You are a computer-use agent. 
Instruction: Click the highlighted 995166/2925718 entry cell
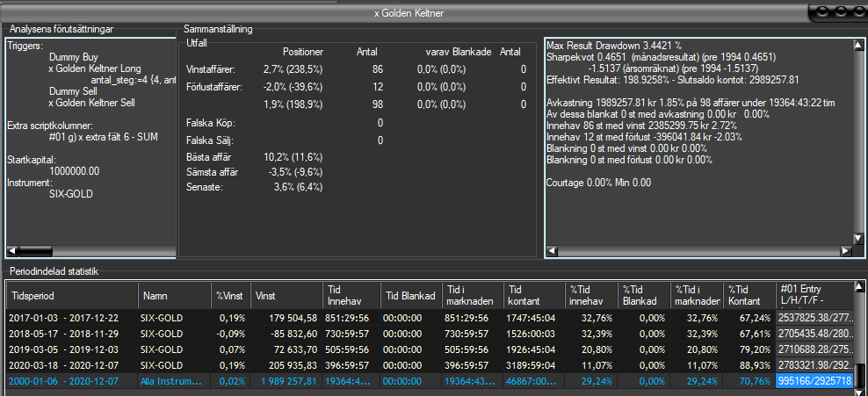pos(814,380)
